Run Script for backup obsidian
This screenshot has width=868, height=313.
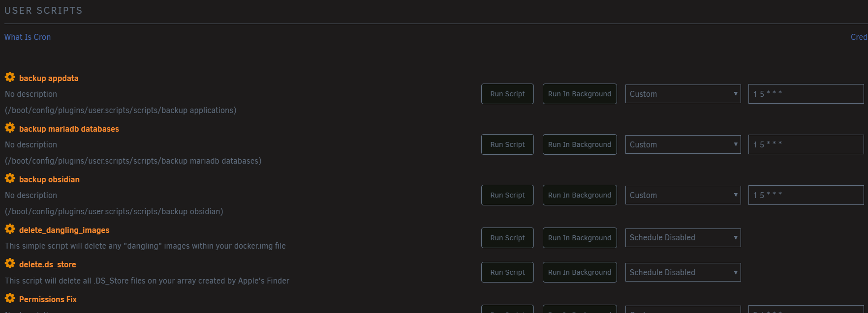pyautogui.click(x=507, y=195)
